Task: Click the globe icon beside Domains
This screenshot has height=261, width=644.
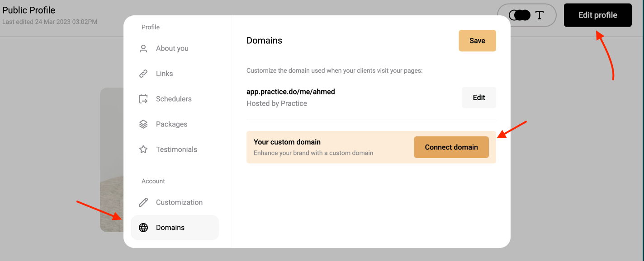Action: (143, 228)
